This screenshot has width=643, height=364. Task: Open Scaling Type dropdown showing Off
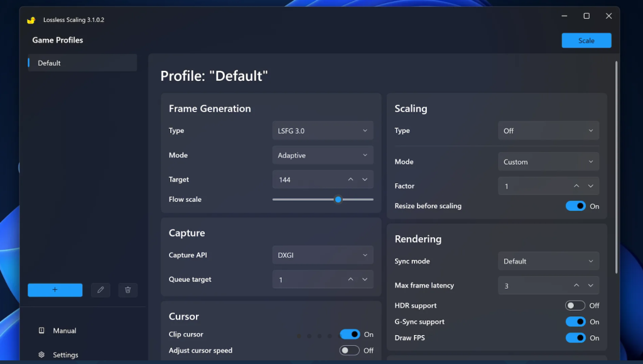[548, 131]
